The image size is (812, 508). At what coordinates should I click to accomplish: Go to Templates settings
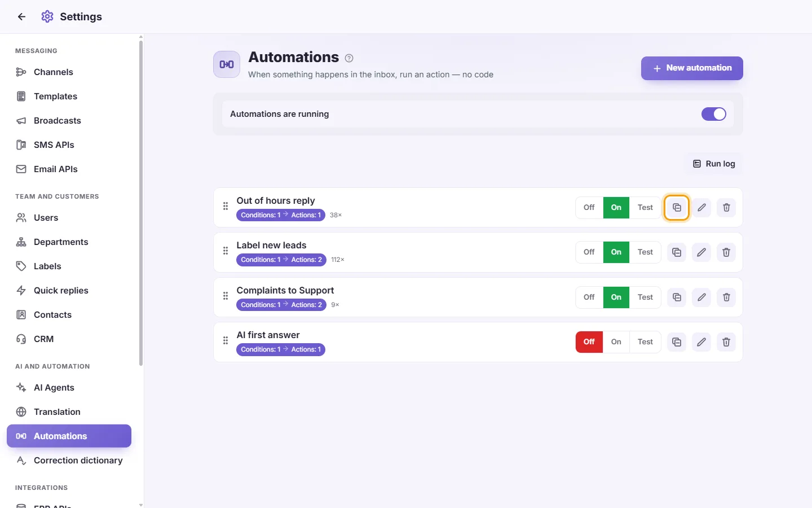pyautogui.click(x=69, y=97)
